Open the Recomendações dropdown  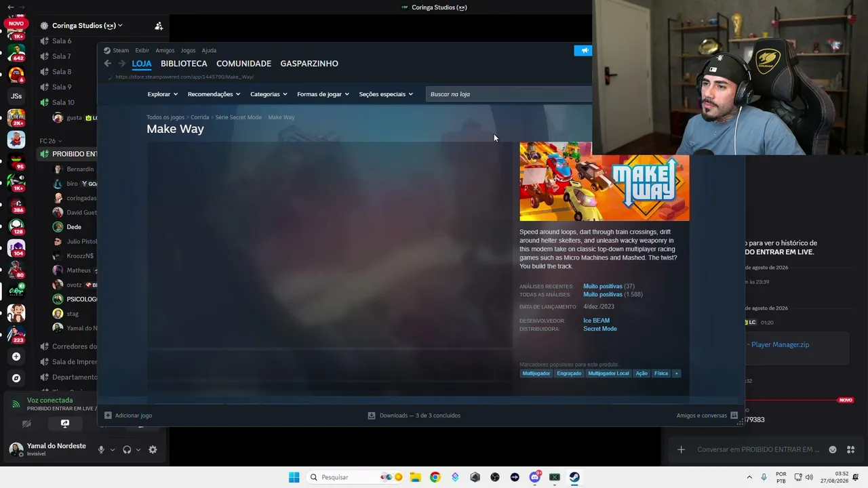(214, 94)
